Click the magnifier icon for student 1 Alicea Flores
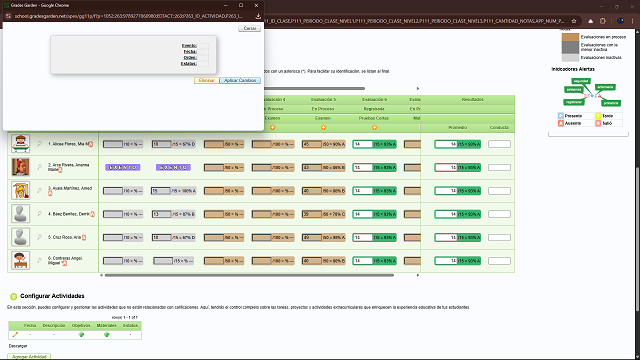The width and height of the screenshot is (640, 360). pos(39,144)
